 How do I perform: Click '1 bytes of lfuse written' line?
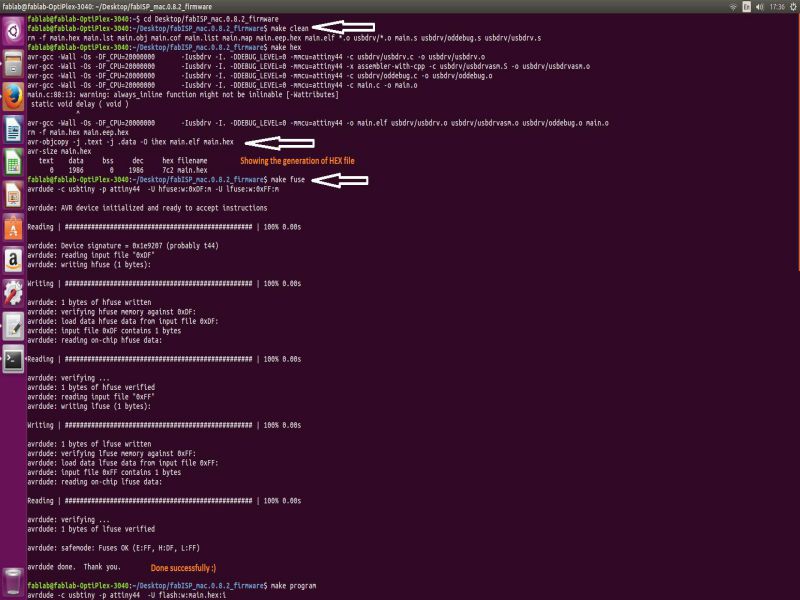[x=89, y=444]
